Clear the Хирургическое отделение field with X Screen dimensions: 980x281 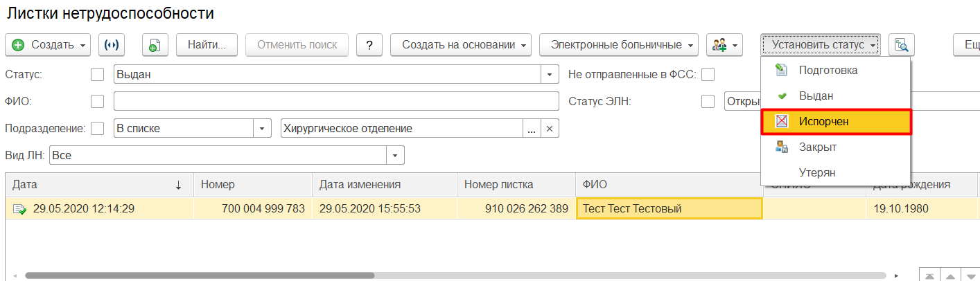click(x=549, y=129)
